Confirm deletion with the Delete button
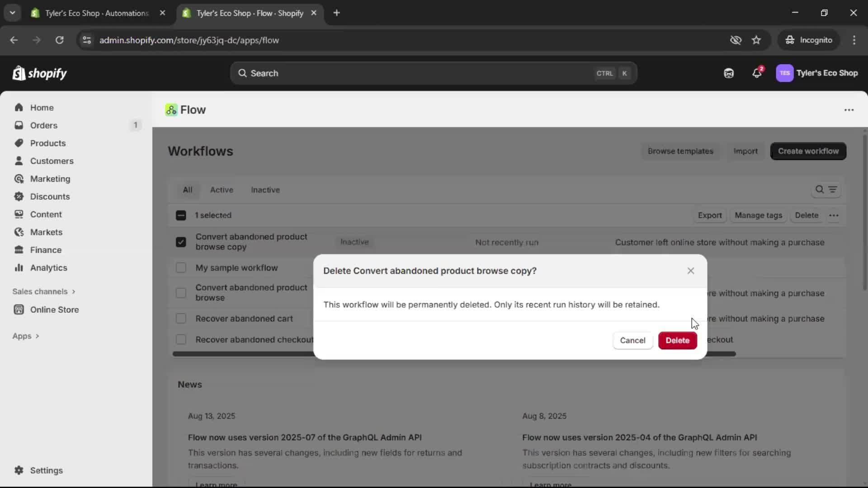Image resolution: width=868 pixels, height=488 pixels. coord(677,340)
